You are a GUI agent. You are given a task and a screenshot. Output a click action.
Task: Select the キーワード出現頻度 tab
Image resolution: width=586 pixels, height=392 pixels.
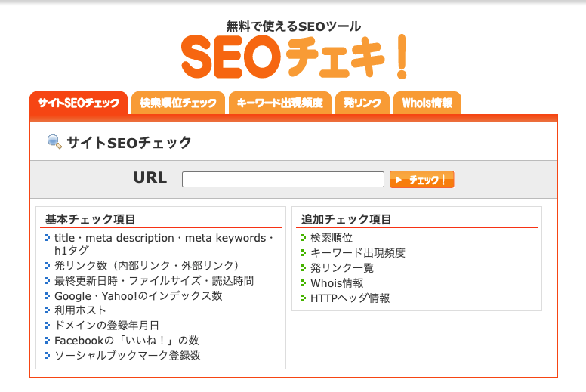(x=280, y=103)
